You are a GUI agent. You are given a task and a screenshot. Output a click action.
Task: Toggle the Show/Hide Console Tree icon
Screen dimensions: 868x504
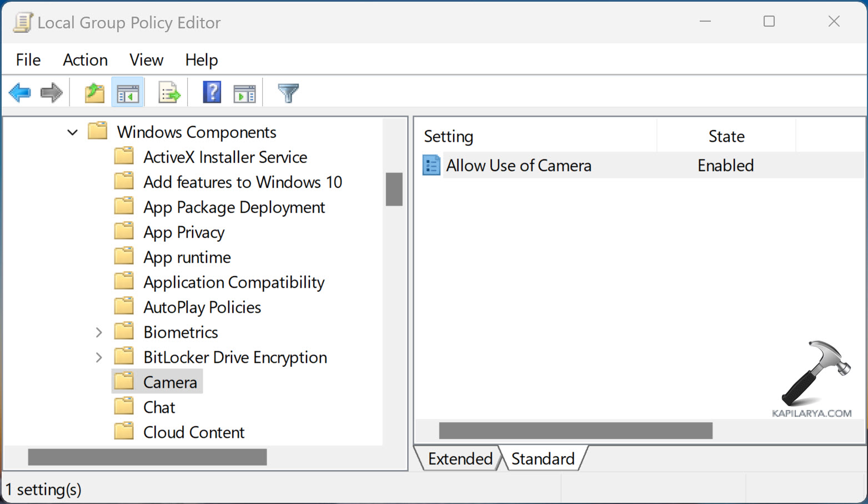[128, 93]
